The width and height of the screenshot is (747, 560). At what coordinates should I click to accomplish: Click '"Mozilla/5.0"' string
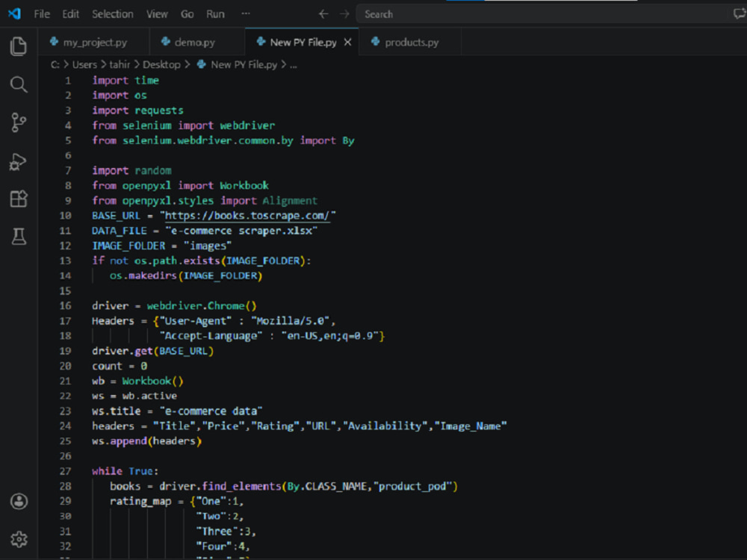click(291, 321)
